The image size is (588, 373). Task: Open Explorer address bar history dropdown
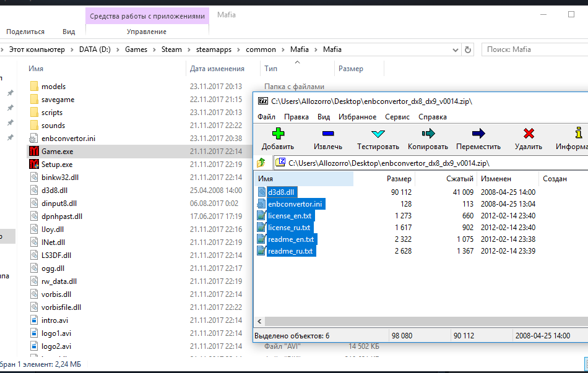tap(456, 50)
